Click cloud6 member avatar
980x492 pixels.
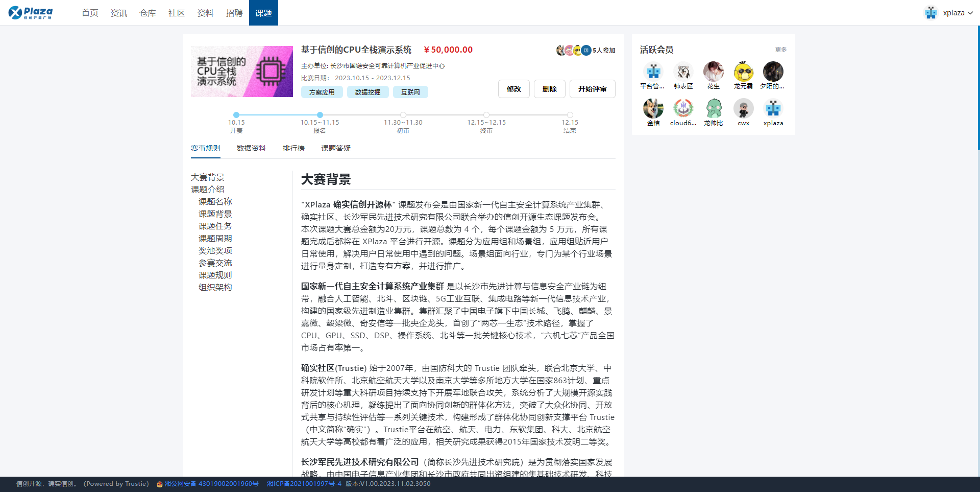coord(683,109)
